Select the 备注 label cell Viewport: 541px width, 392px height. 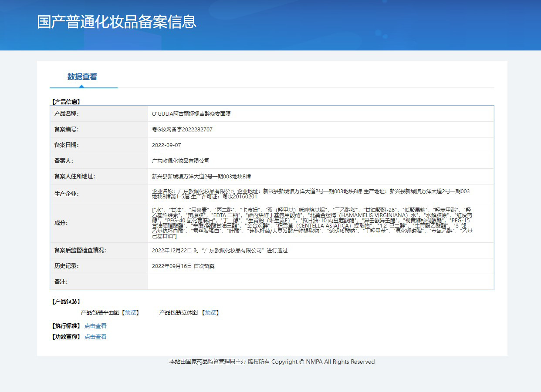[x=99, y=282]
